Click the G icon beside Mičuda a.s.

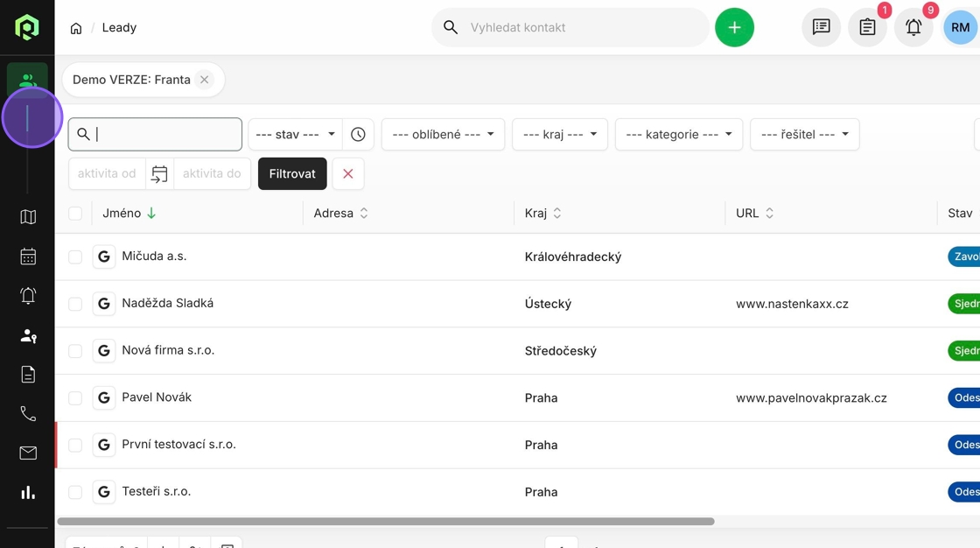click(104, 256)
